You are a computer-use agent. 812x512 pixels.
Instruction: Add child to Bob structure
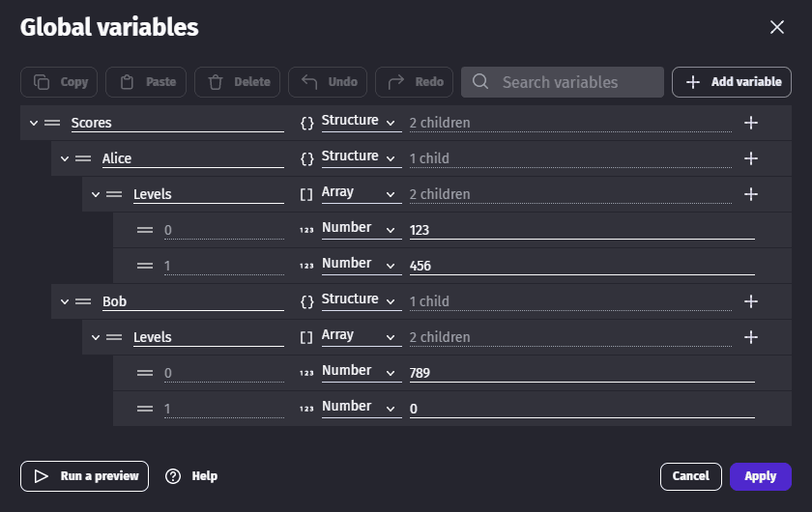[750, 301]
